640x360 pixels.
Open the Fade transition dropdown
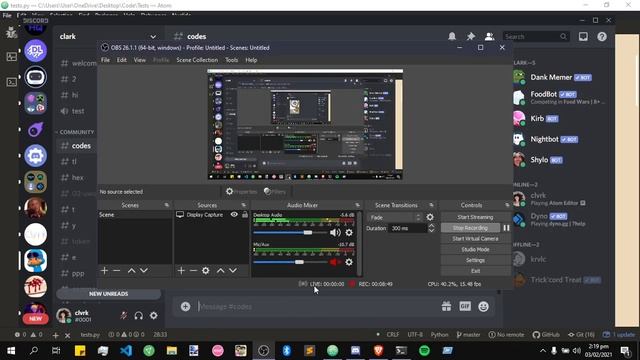pos(394,218)
